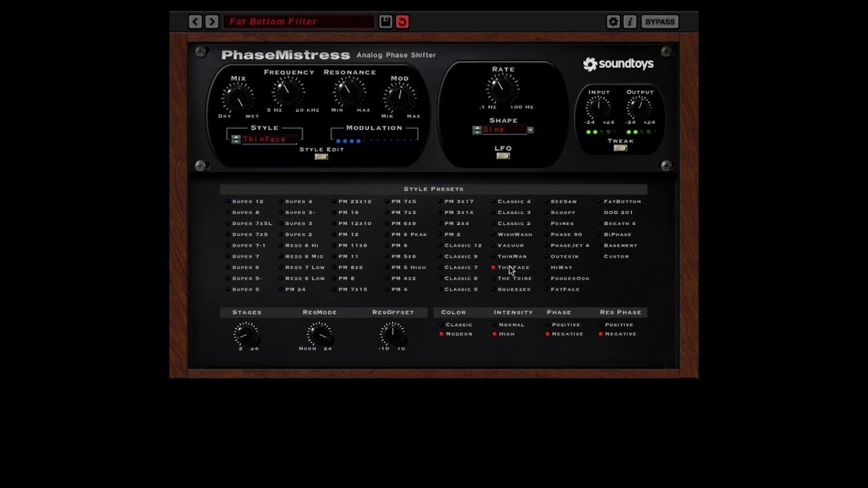
Task: Click the save preset floppy icon
Action: tap(385, 22)
